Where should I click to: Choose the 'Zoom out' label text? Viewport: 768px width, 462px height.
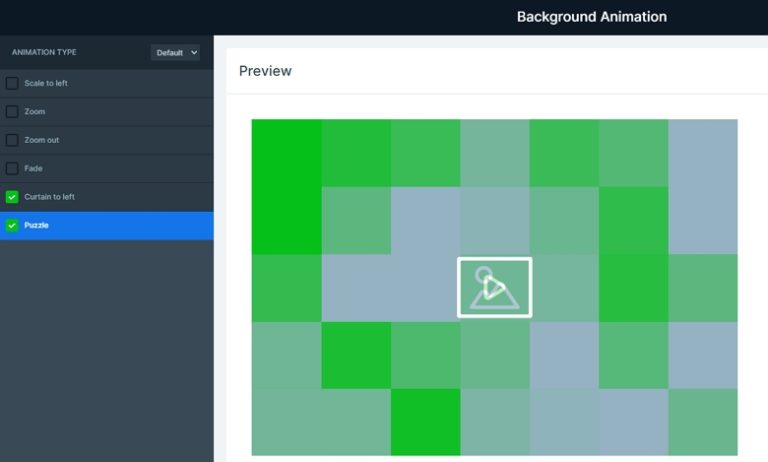click(x=42, y=140)
